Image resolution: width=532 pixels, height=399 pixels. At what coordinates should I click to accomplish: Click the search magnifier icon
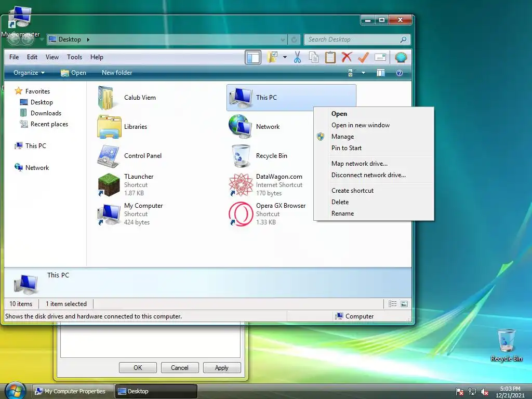[403, 39]
